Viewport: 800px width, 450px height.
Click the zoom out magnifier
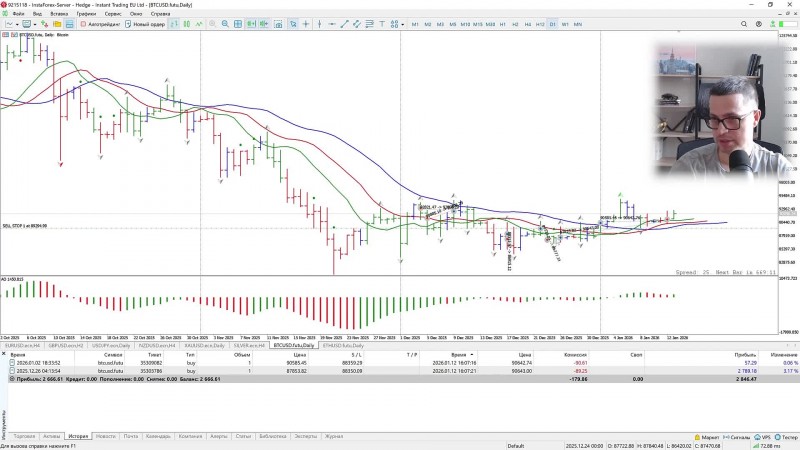click(x=225, y=24)
